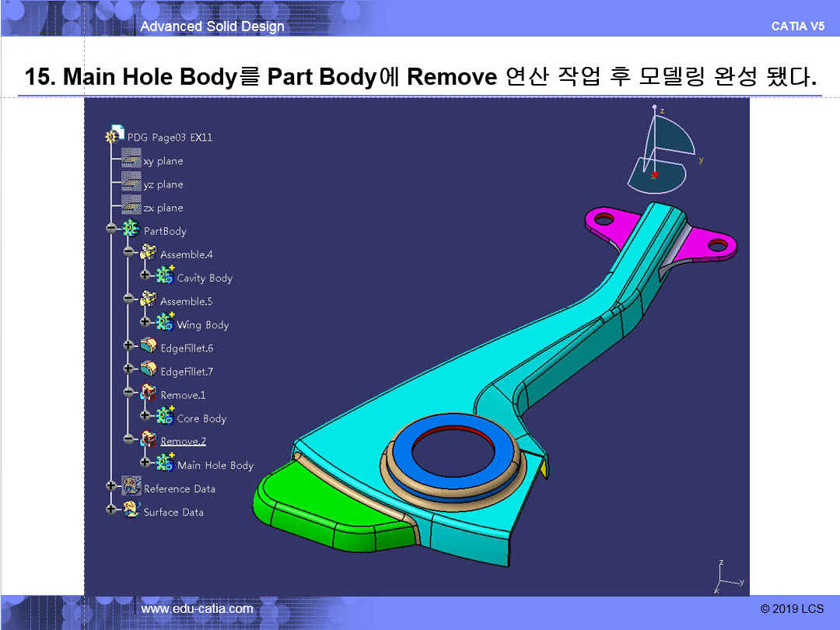Select the Wing Body tree label
Screen dimensions: 840x630
point(202,324)
